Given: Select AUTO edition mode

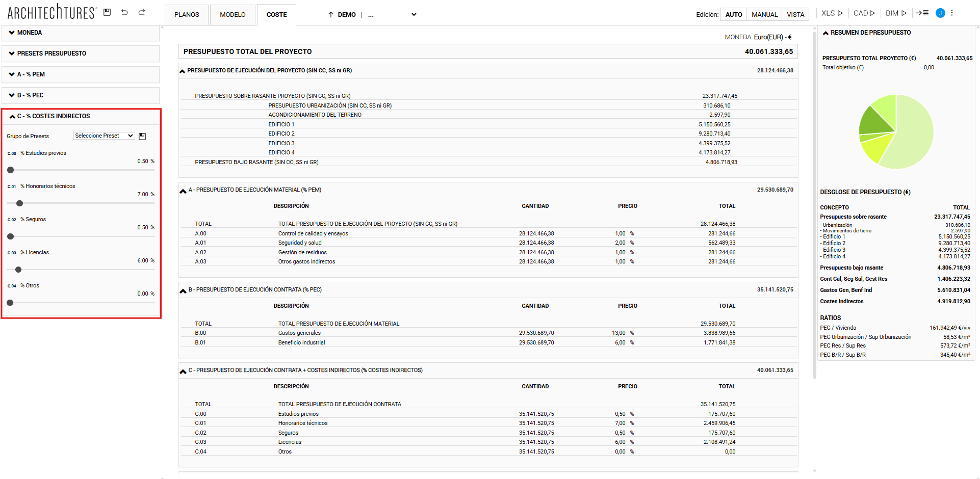Looking at the screenshot, I should [x=733, y=15].
